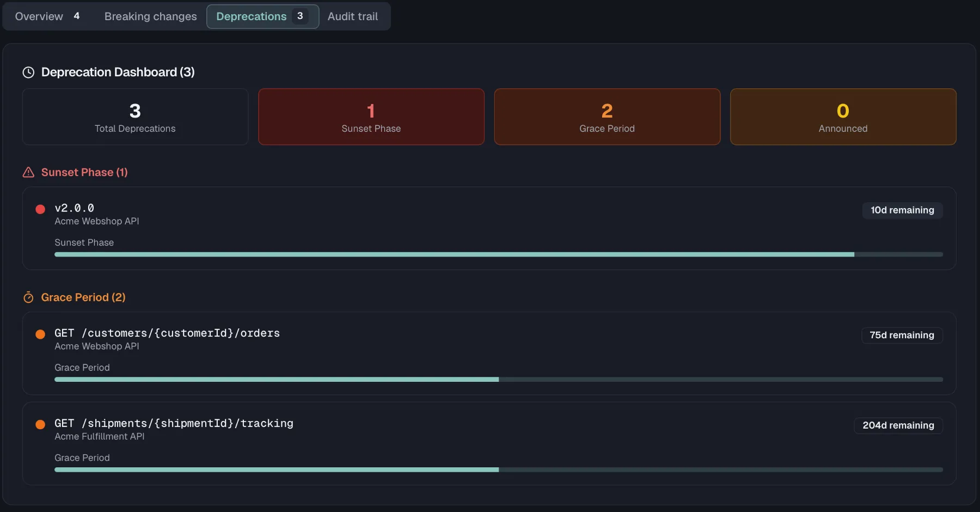This screenshot has width=980, height=512.
Task: Click the Grace Period (2) section heading
Action: pyautogui.click(x=83, y=297)
